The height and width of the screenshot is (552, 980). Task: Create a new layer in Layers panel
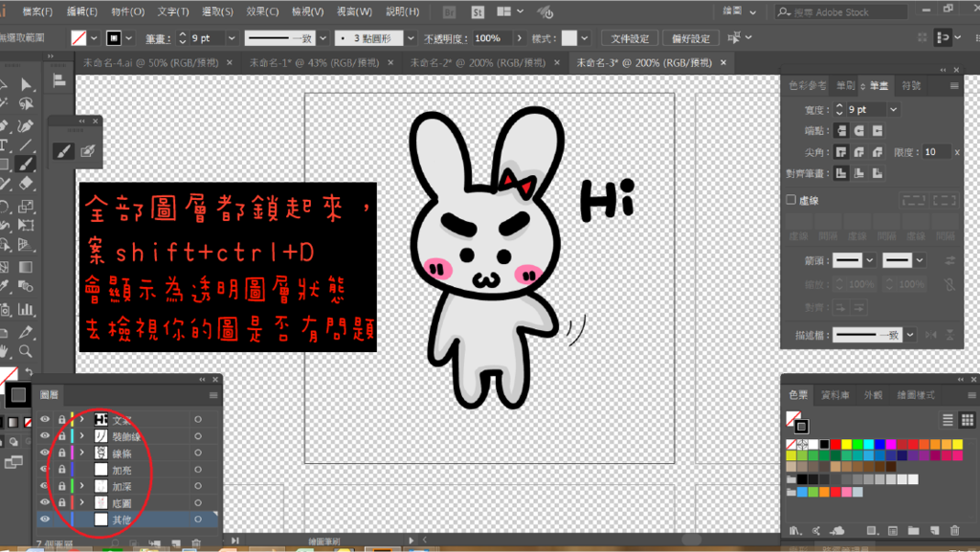coord(176,544)
